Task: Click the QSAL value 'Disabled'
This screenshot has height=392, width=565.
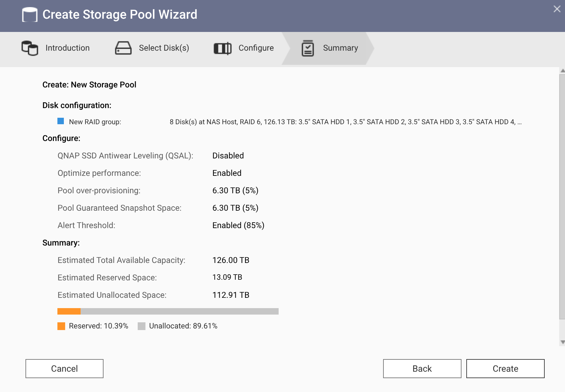Action: 228,156
